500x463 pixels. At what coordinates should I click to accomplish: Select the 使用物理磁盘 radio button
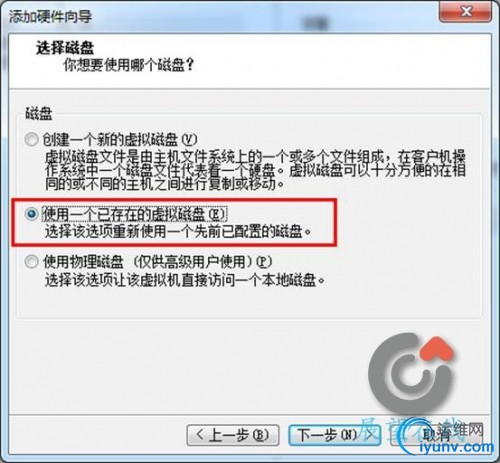(x=31, y=262)
